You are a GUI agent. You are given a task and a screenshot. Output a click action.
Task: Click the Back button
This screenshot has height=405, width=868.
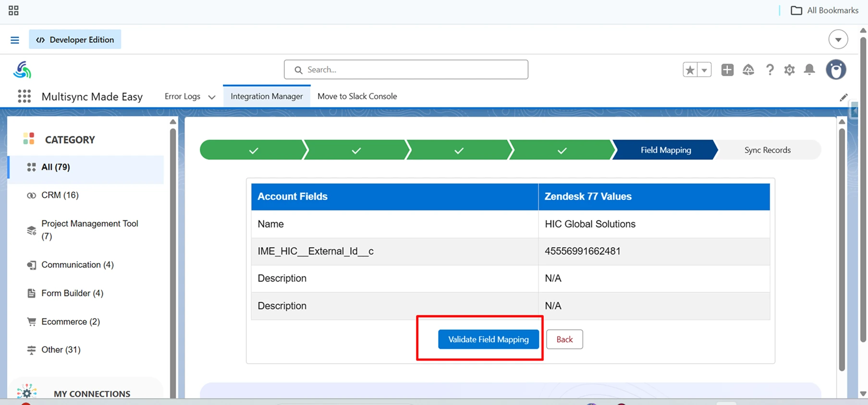564,339
